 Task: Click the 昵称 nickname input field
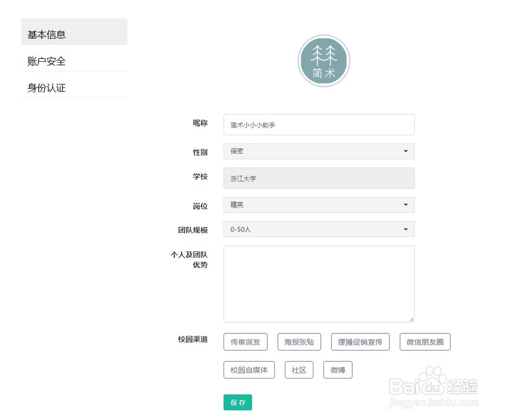pos(319,125)
